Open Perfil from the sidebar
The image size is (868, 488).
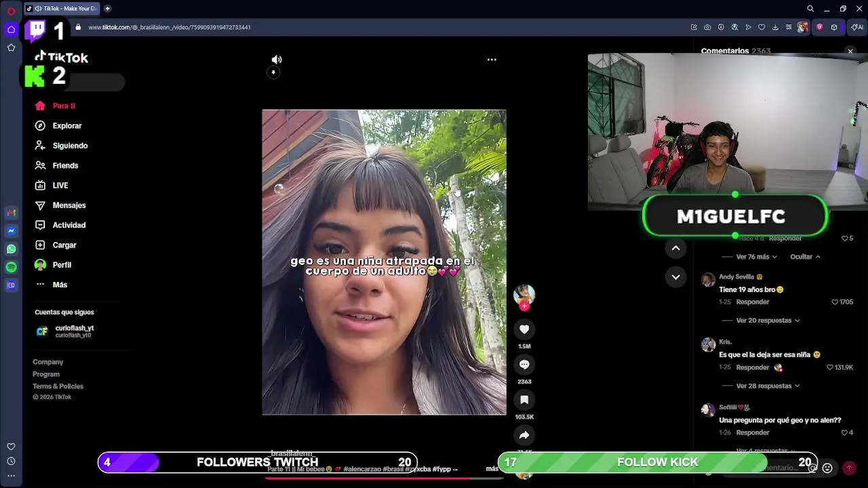point(53,265)
